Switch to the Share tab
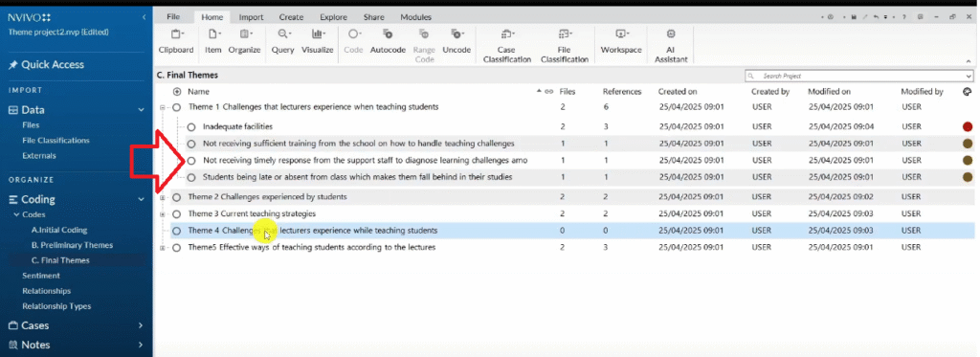Viewport: 980px width, 357px height. 374,17
